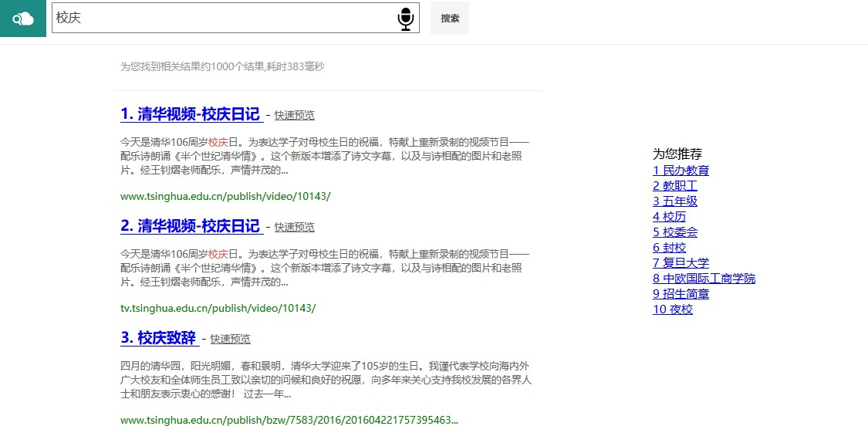Select recommendation 1 民办教育
The height and width of the screenshot is (426, 868).
pyautogui.click(x=681, y=170)
